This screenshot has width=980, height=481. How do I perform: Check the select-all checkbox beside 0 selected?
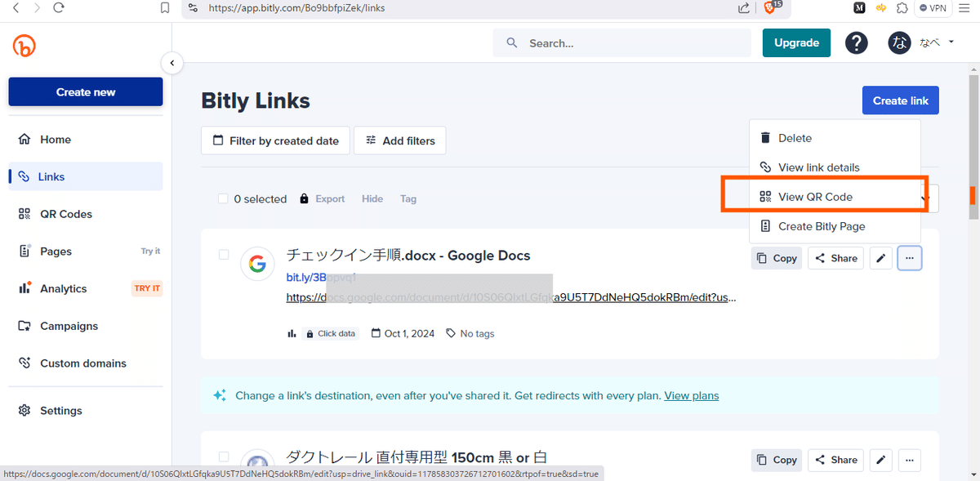[222, 198]
